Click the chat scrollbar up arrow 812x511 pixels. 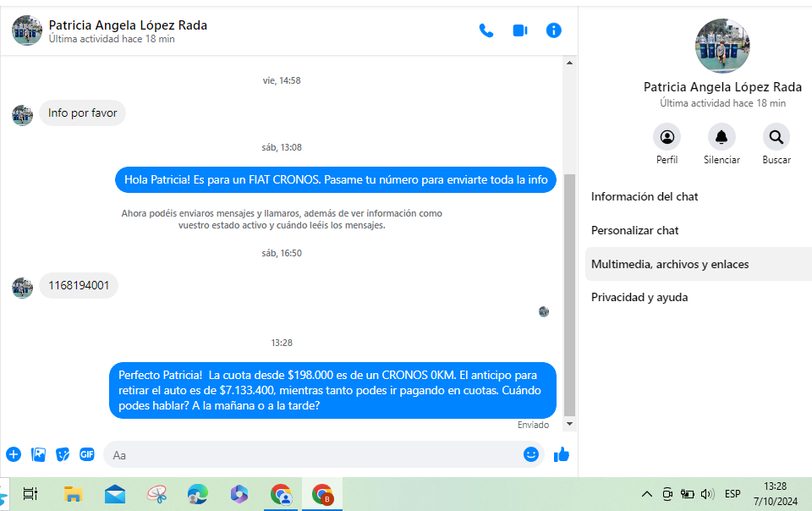click(x=569, y=63)
